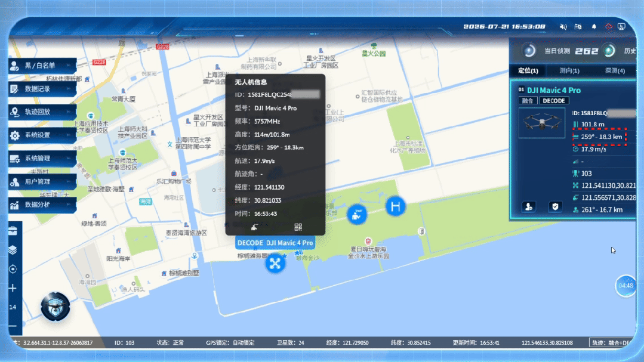This screenshot has width=644, height=362.
Task: Click the drone shield emblem button
Action: click(x=56, y=307)
